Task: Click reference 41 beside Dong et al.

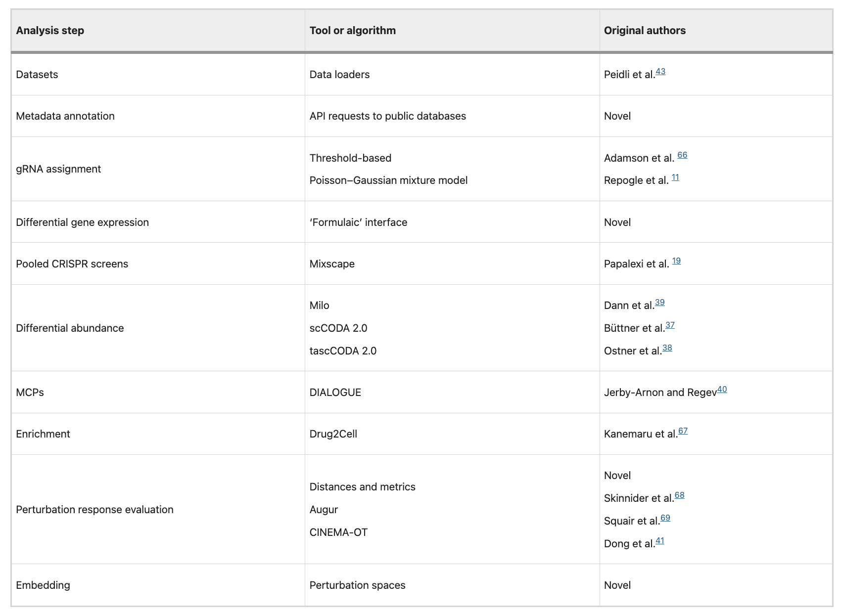Action: click(660, 541)
